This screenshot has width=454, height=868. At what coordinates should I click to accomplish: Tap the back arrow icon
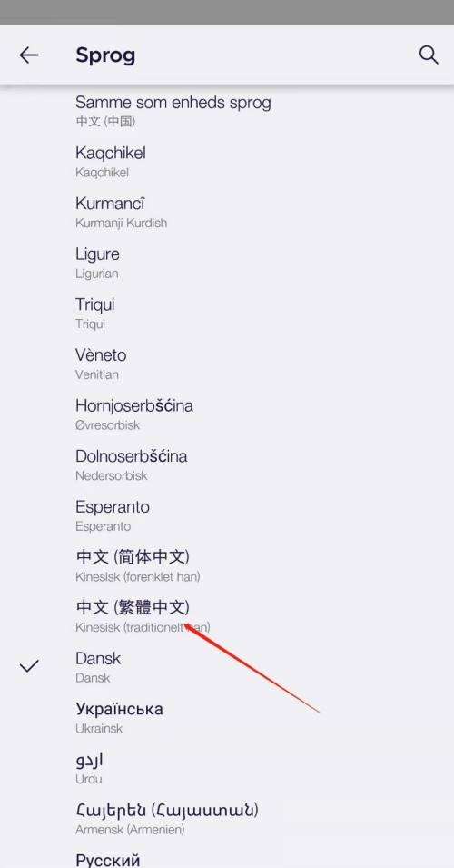click(x=29, y=55)
